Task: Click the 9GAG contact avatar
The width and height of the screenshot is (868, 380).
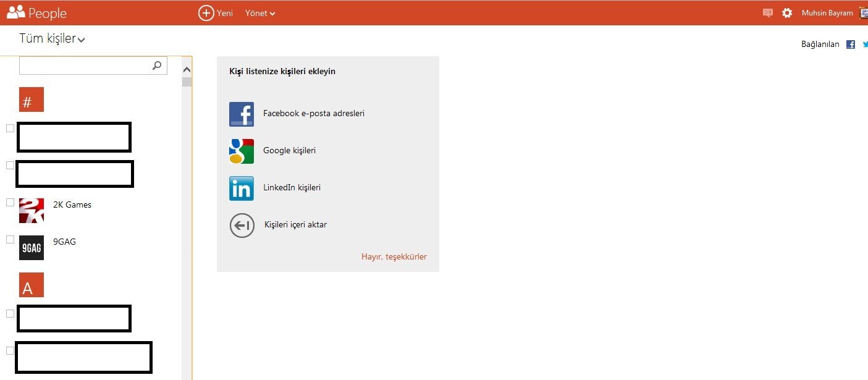Action: 32,248
